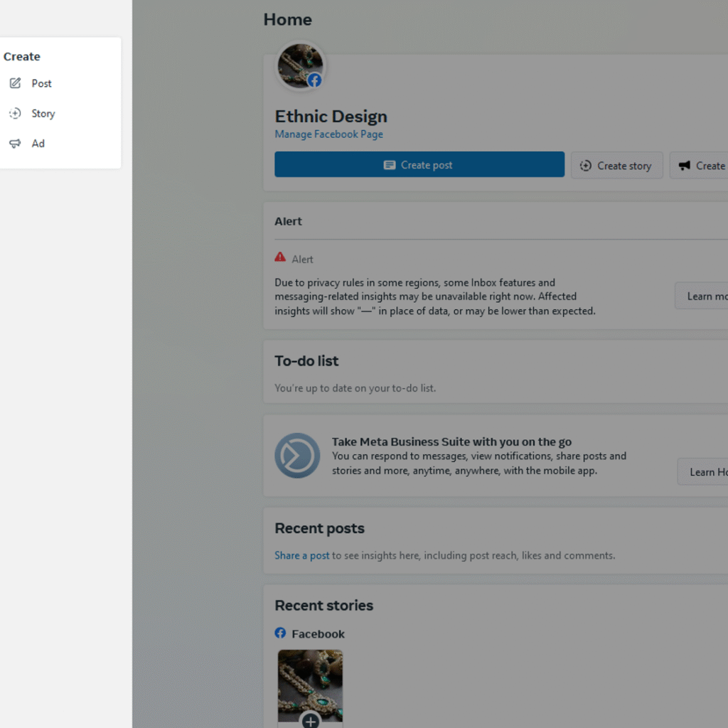Click the Facebook badge on the profile picture
The height and width of the screenshot is (728, 728).
(x=314, y=80)
